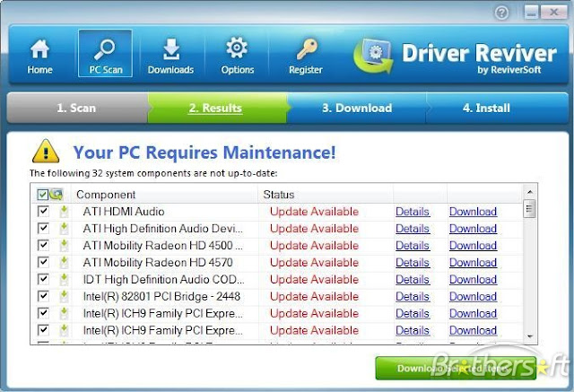Click the header scan icon beside select-all checkbox
This screenshot has width=574, height=392.
[57, 195]
